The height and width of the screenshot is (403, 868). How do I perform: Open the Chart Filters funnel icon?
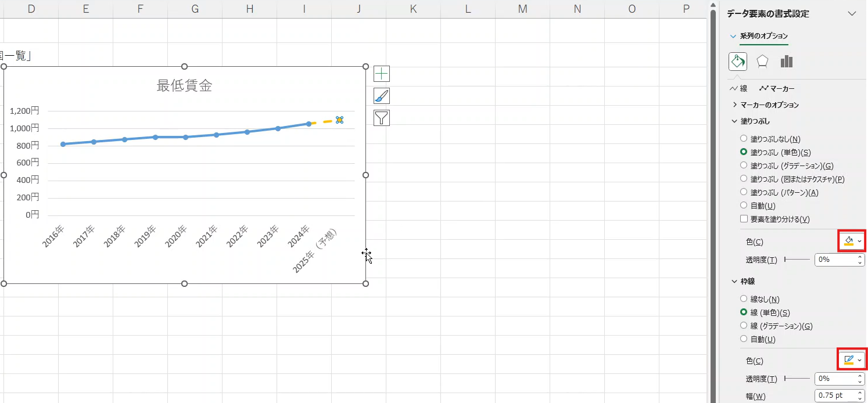382,118
